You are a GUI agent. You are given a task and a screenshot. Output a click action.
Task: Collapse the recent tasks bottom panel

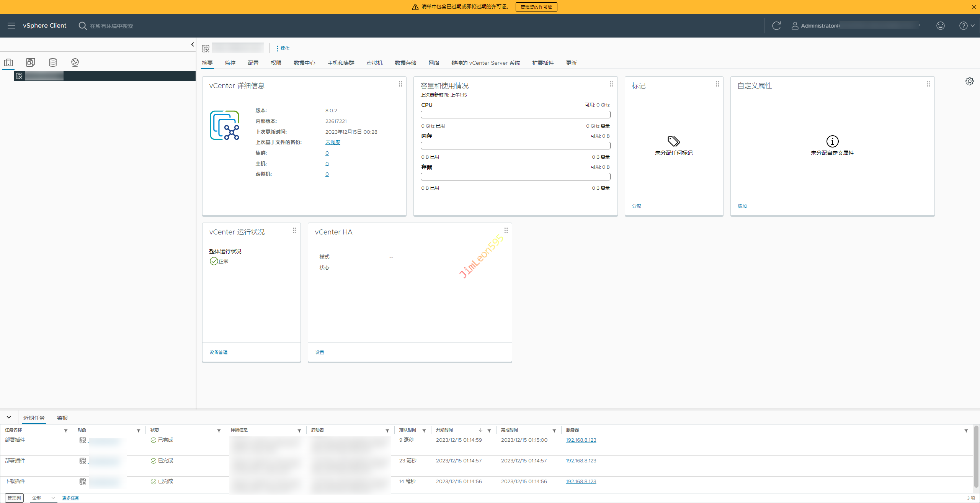click(x=9, y=417)
